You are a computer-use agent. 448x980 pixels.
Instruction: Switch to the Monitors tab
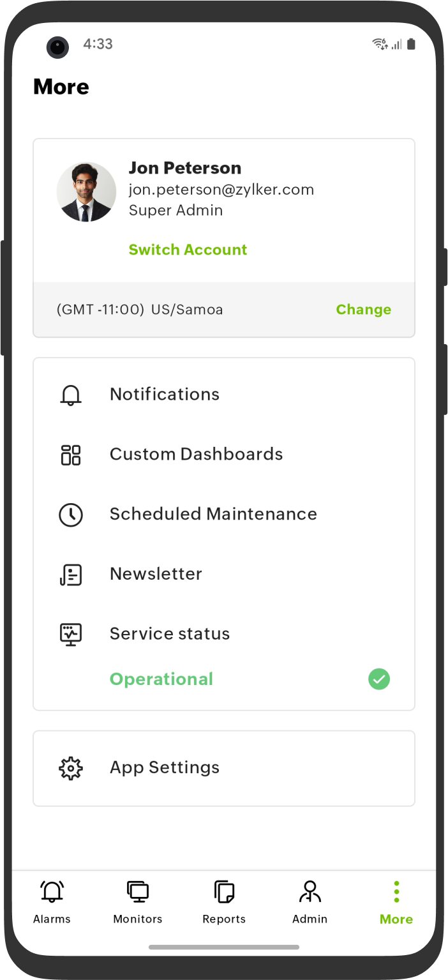point(138,901)
